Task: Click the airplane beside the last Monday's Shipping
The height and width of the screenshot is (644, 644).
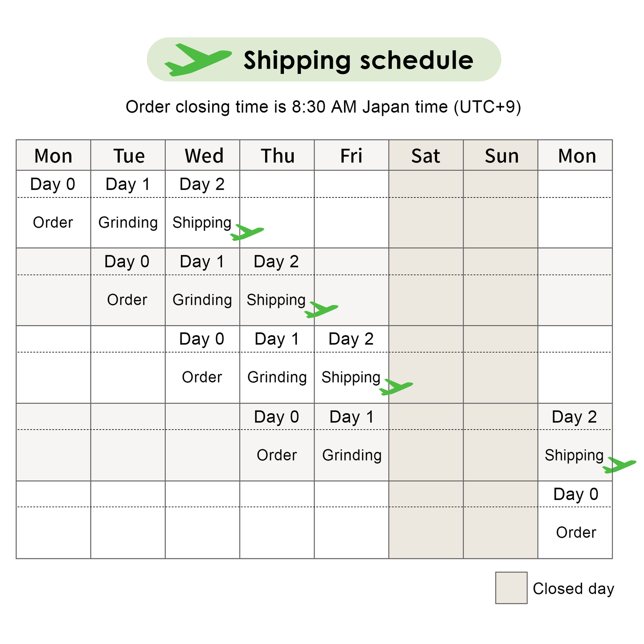Action: [x=619, y=465]
